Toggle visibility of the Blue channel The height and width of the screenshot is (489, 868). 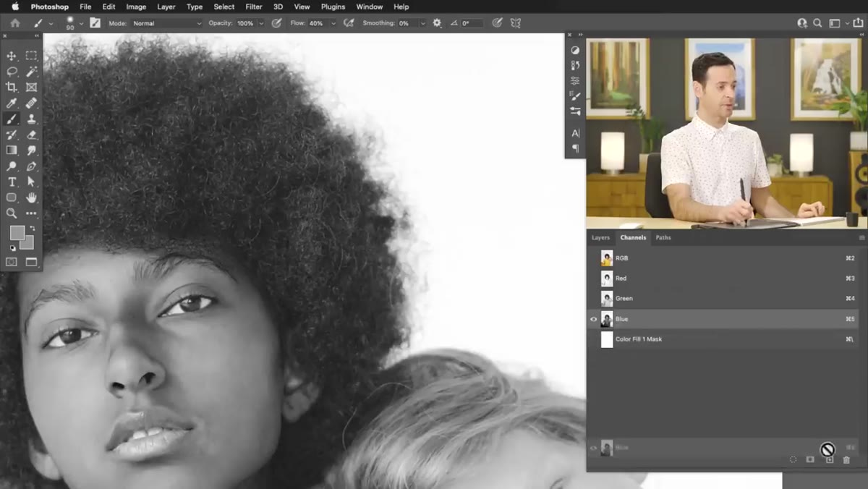(x=593, y=319)
